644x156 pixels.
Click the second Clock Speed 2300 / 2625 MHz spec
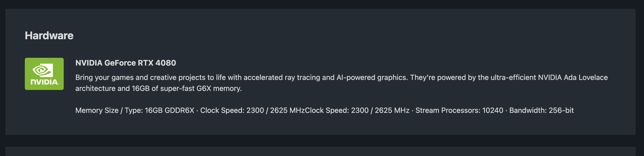point(357,110)
